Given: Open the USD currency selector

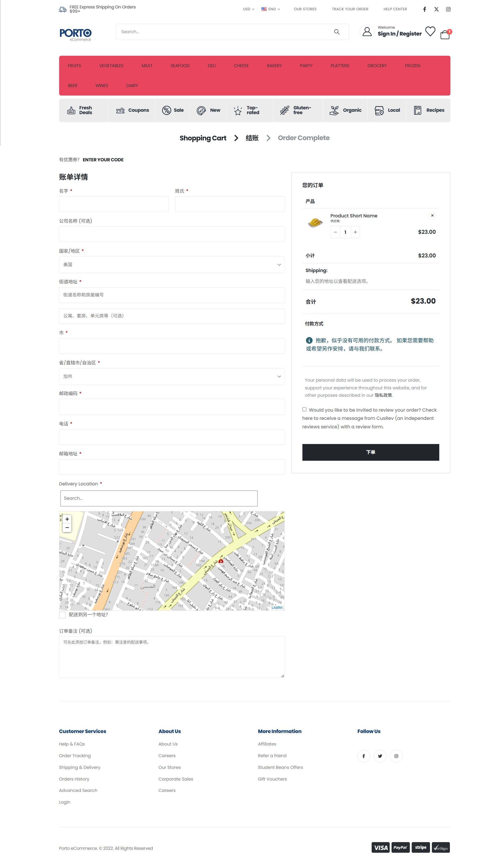Looking at the screenshot, I should (x=248, y=9).
